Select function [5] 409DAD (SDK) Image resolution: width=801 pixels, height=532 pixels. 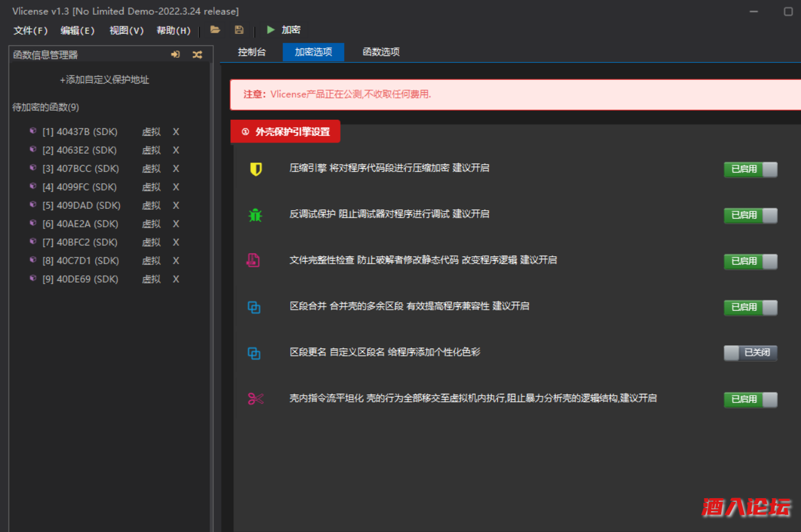pyautogui.click(x=81, y=205)
